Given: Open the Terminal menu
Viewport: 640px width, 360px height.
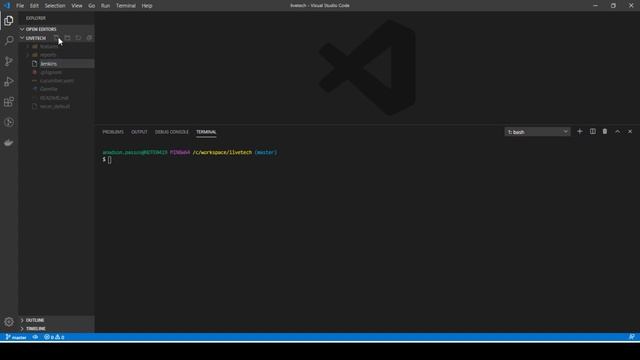Looking at the screenshot, I should coord(126,6).
